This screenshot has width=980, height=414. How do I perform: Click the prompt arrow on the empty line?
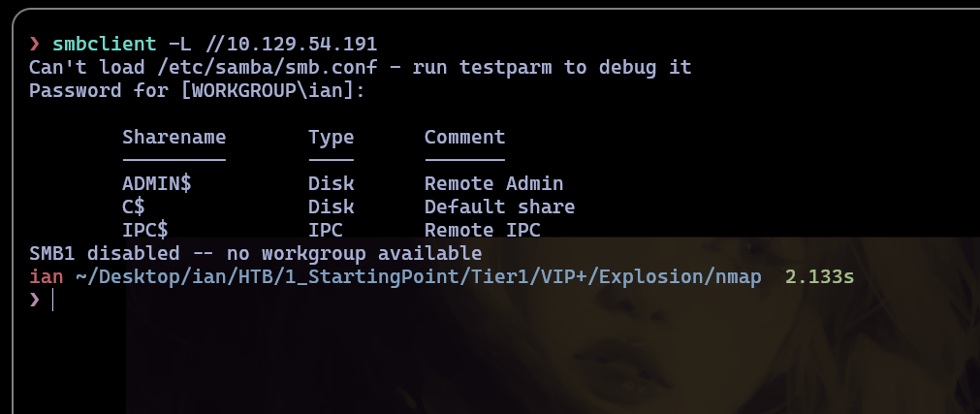[34, 300]
